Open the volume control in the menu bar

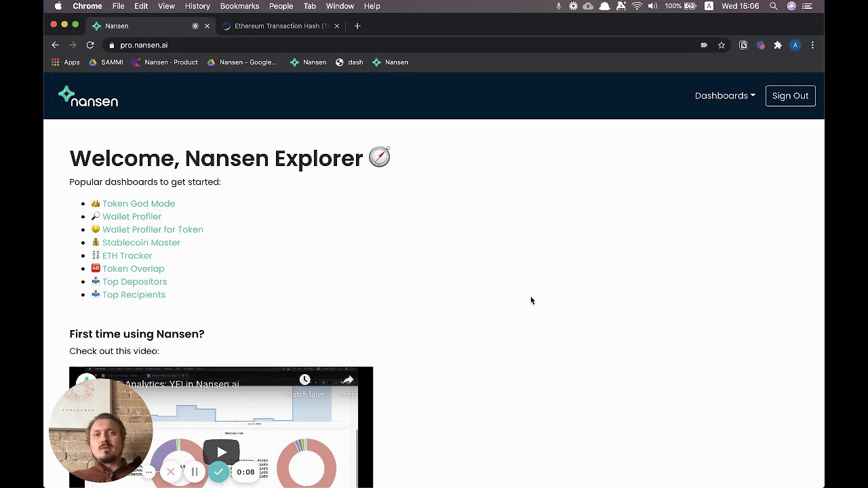coord(652,6)
